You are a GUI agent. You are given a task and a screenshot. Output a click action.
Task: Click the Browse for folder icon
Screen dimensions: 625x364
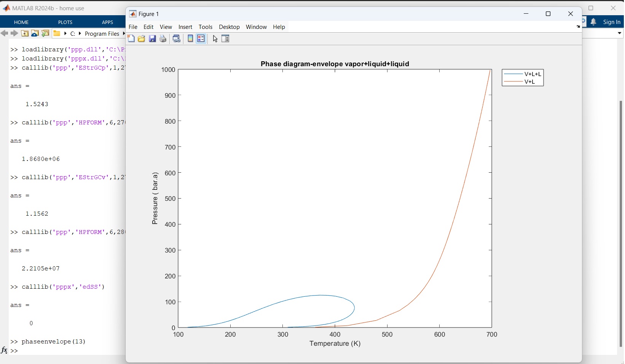pos(45,33)
